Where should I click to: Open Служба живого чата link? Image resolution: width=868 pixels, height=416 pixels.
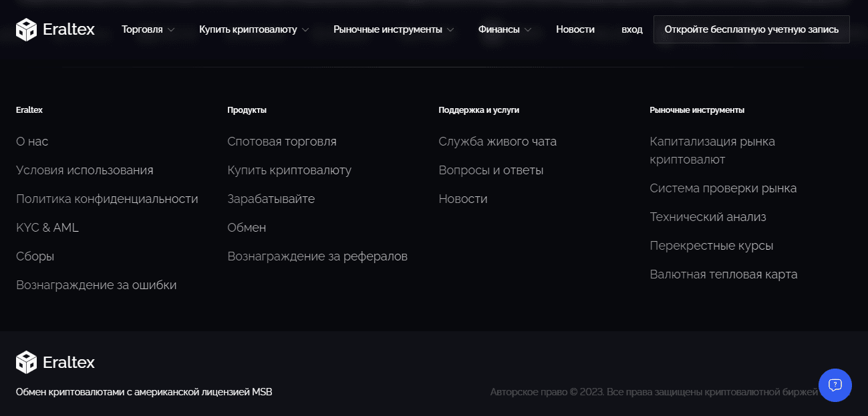(497, 142)
